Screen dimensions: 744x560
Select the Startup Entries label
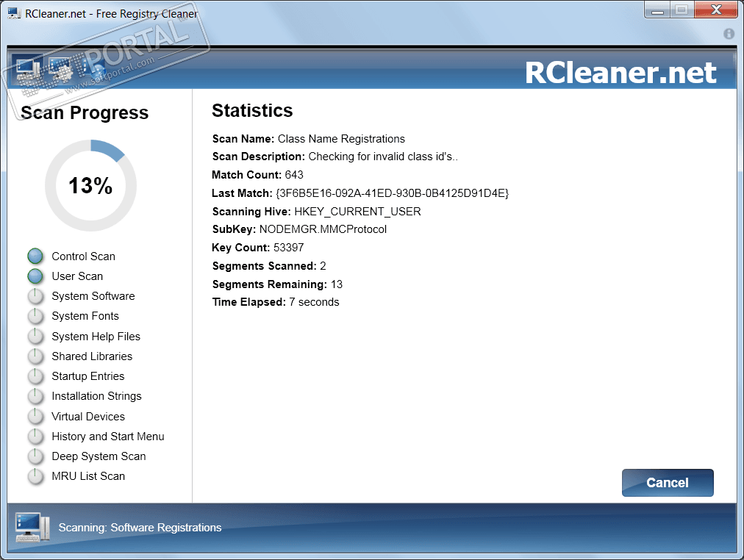(x=88, y=376)
